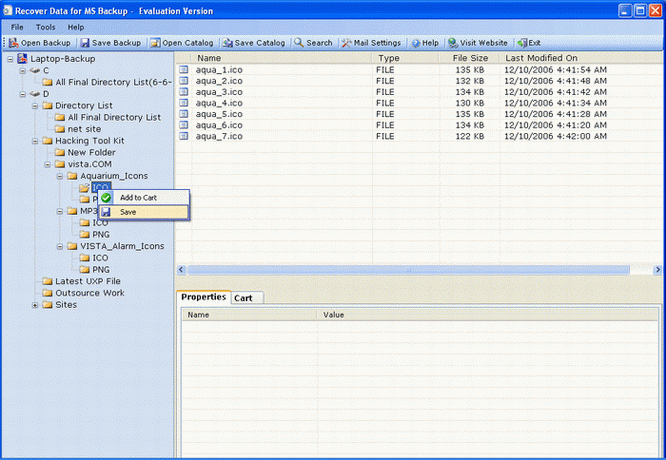Click the Exit toolbar button
The image size is (666, 460).
tap(528, 43)
